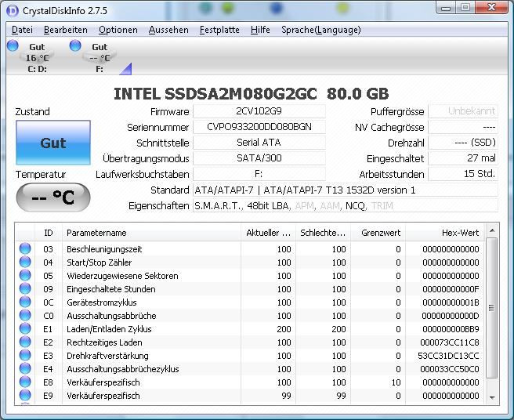514x420 pixels.
Task: Click hex value 000000000BB9
Action: tap(451, 329)
